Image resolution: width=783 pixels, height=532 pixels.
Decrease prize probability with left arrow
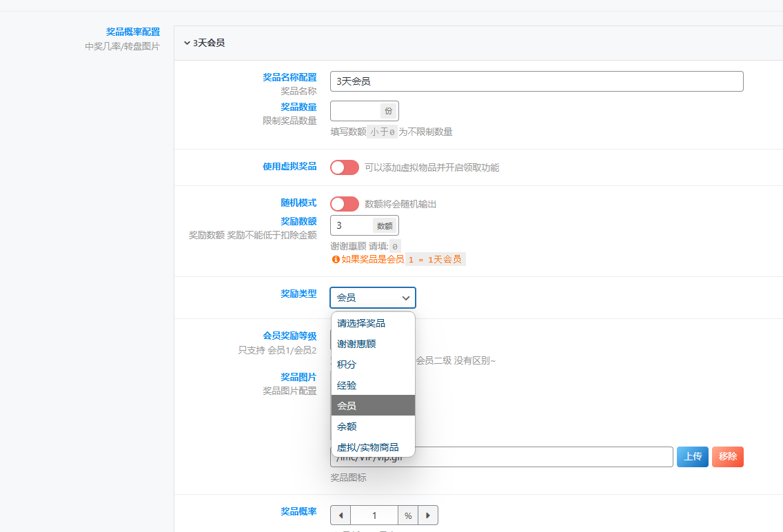[x=340, y=515]
